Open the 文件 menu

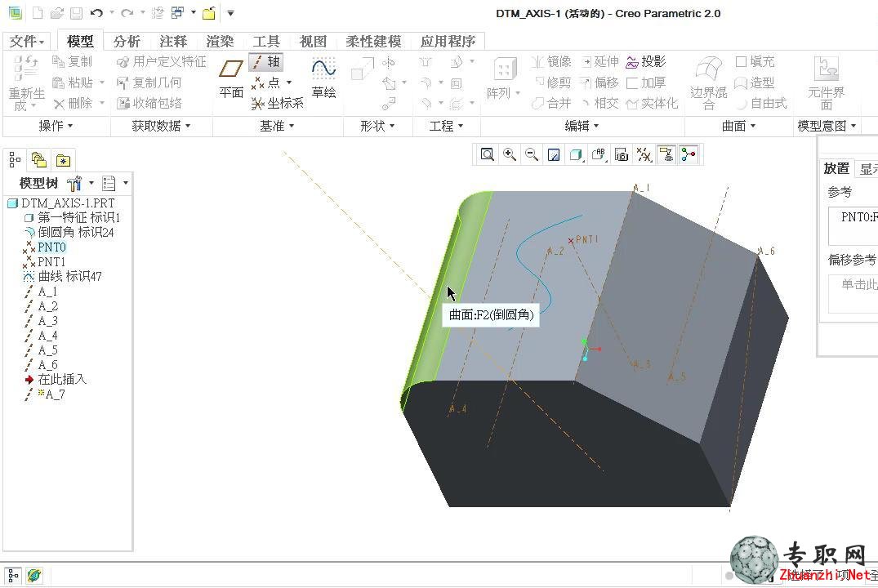pyautogui.click(x=26, y=41)
